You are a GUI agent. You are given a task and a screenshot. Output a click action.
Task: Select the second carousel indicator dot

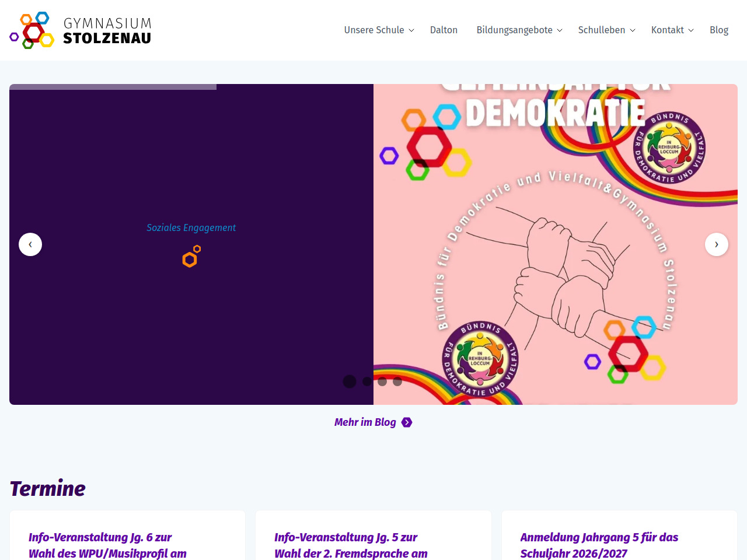tap(366, 381)
